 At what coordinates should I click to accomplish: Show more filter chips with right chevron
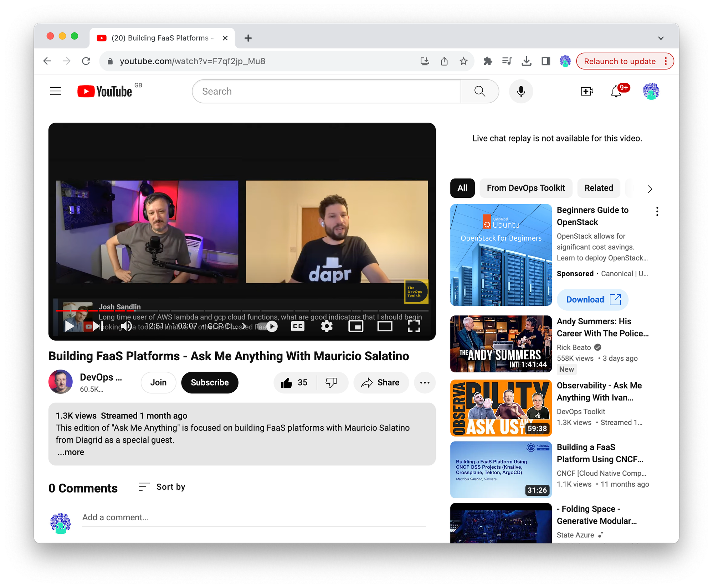click(650, 189)
